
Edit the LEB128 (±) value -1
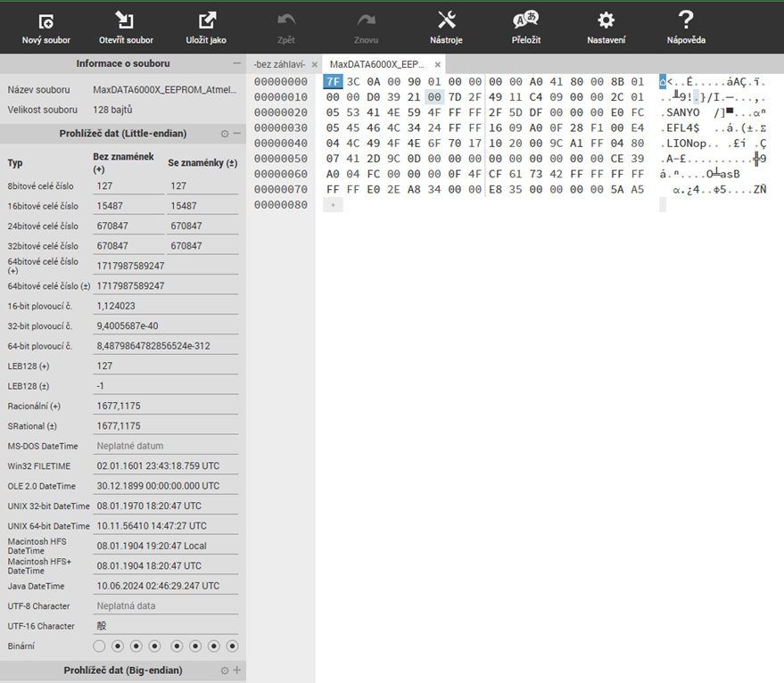coord(166,386)
